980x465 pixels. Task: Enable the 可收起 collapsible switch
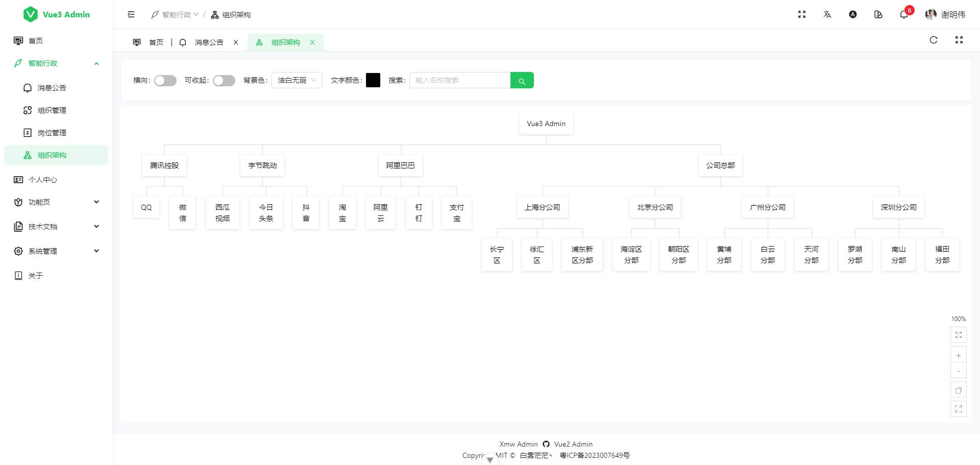(224, 81)
